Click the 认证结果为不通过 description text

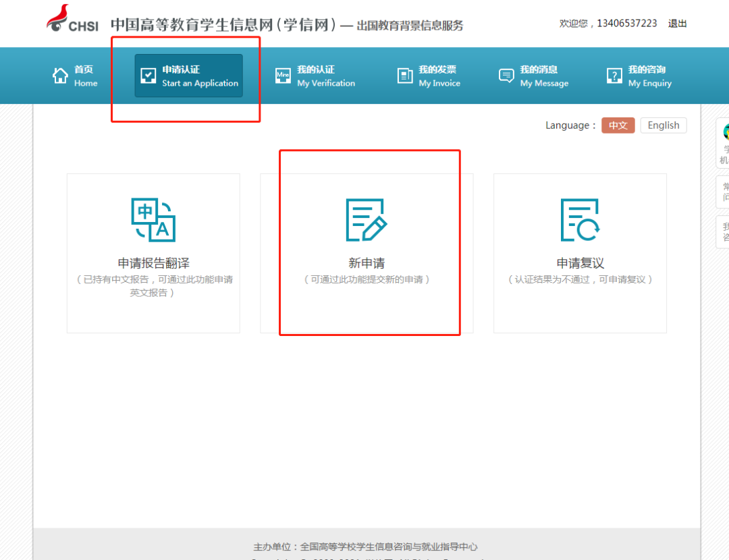[x=580, y=279]
